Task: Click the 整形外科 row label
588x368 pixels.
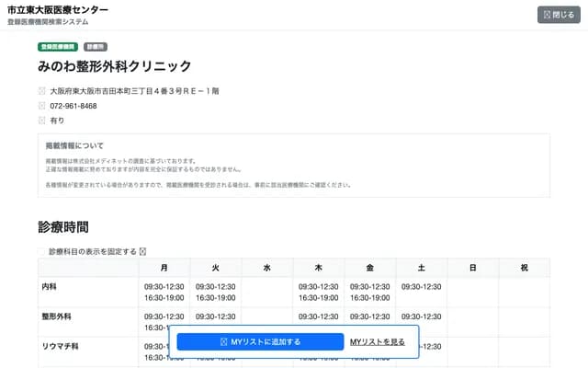Action: point(56,316)
